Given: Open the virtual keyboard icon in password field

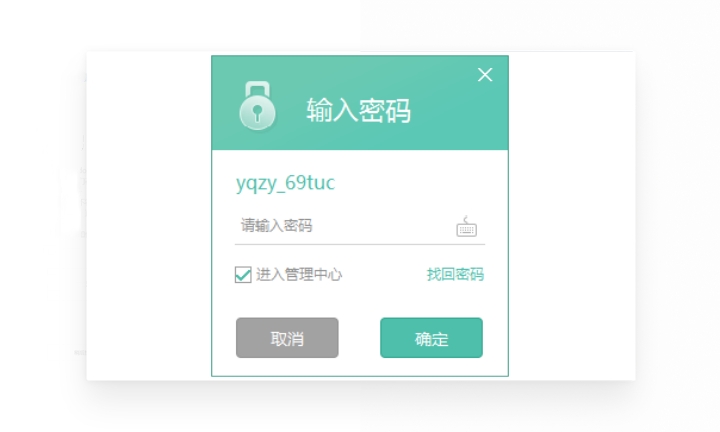Looking at the screenshot, I should pyautogui.click(x=467, y=226).
